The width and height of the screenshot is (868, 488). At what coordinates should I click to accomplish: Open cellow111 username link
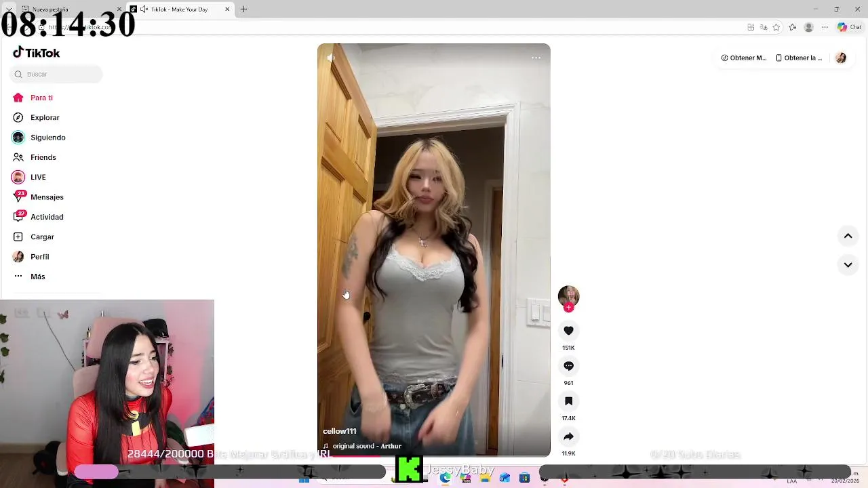[339, 431]
